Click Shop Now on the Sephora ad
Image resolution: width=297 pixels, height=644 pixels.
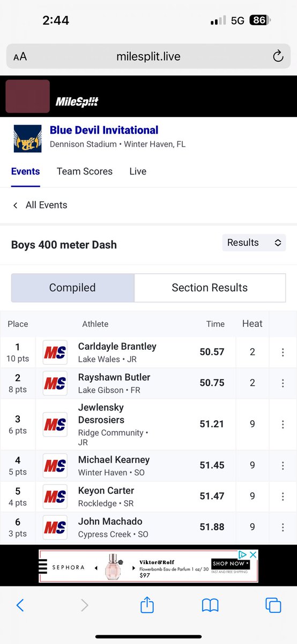231,563
